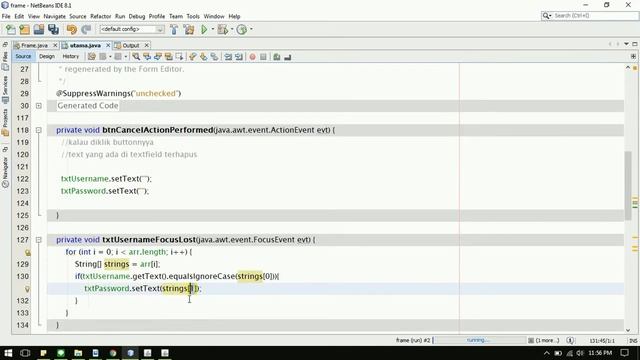
Task: Clean and Build the project icon
Action: point(189,29)
